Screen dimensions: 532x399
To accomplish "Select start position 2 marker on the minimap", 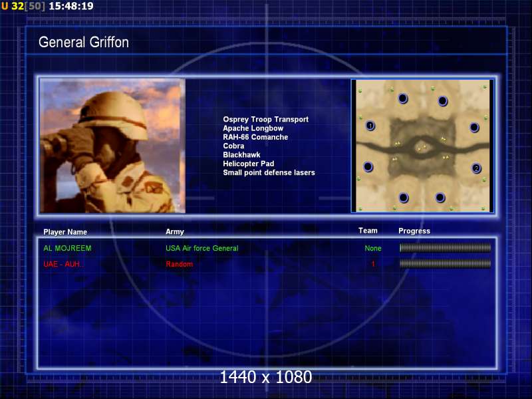I will click(476, 168).
